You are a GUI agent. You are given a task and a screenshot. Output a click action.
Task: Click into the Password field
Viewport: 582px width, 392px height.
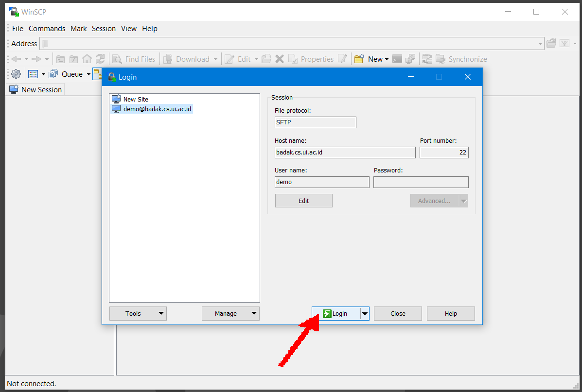click(421, 182)
